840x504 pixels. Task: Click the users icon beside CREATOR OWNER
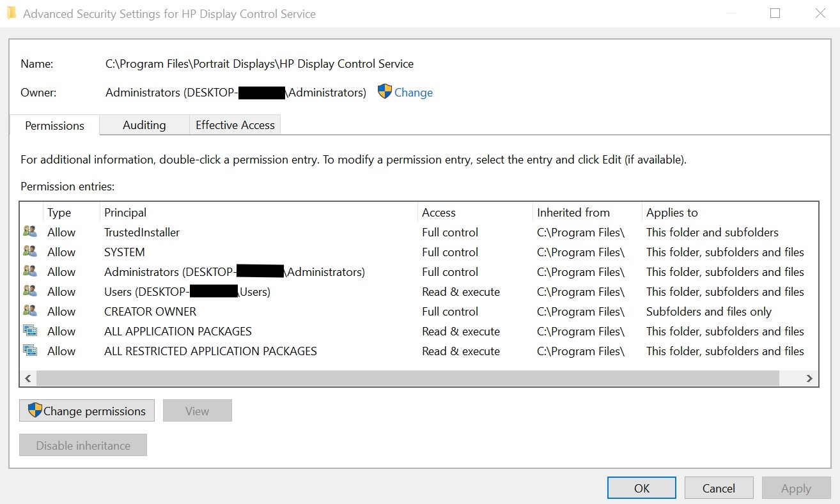tap(29, 310)
